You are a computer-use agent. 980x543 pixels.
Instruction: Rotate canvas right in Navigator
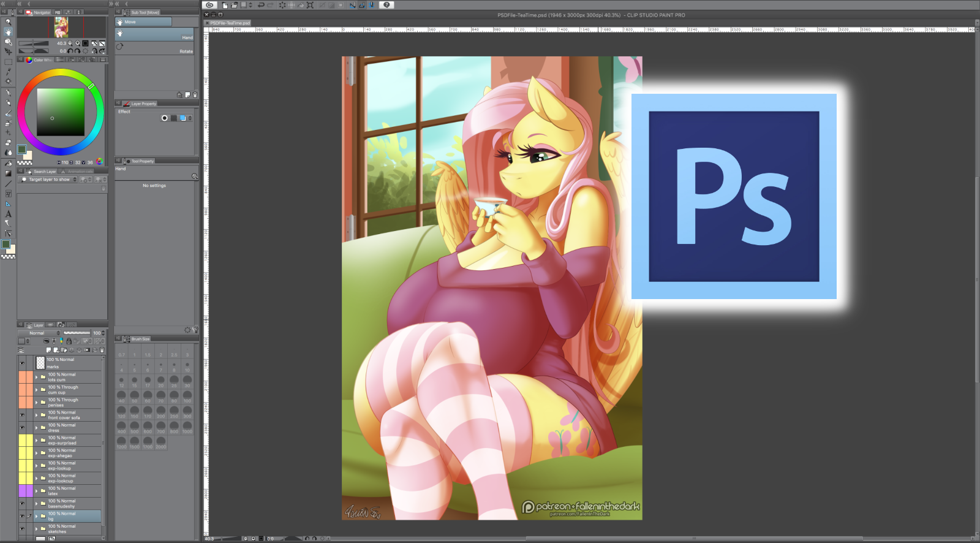pos(77,51)
